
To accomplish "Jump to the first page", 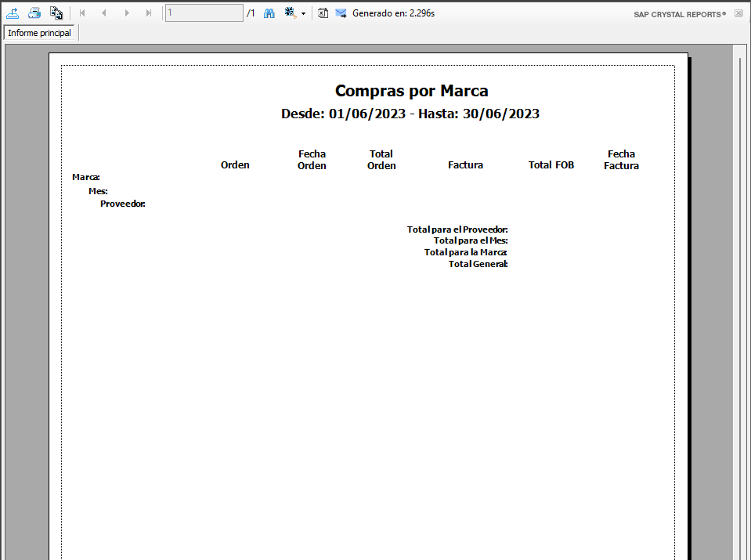I will (x=81, y=13).
